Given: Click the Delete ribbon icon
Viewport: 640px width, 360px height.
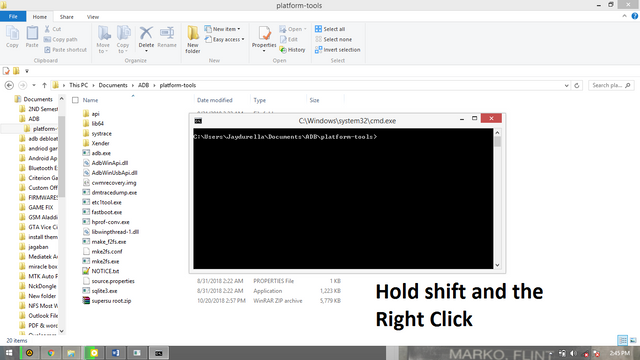Looking at the screenshot, I should [x=146, y=39].
